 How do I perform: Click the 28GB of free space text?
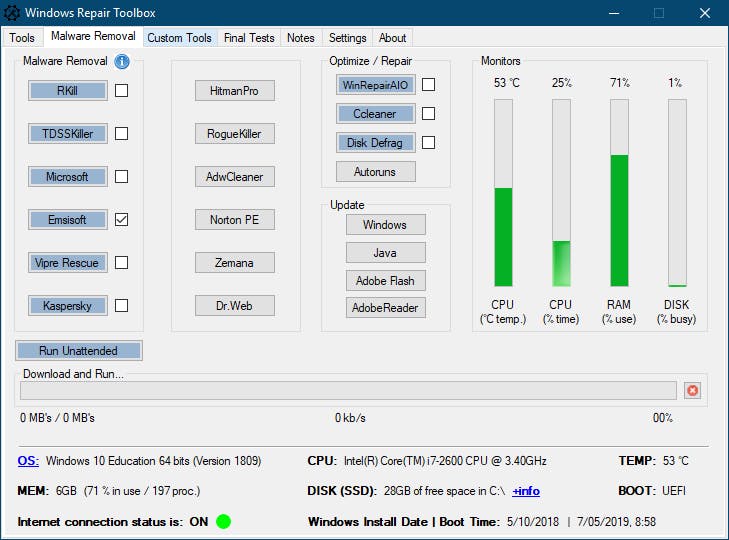(x=444, y=491)
